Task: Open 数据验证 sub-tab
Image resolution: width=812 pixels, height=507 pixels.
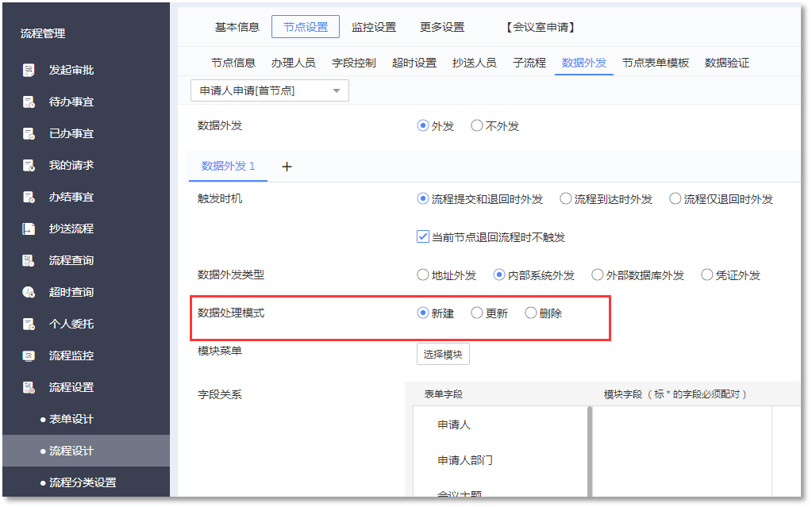Action: (727, 63)
